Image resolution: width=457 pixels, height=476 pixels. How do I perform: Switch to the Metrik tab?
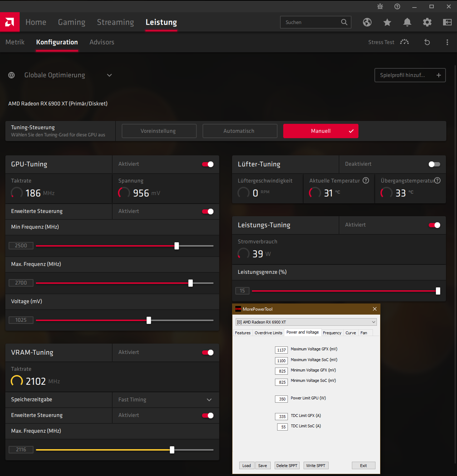(x=15, y=42)
